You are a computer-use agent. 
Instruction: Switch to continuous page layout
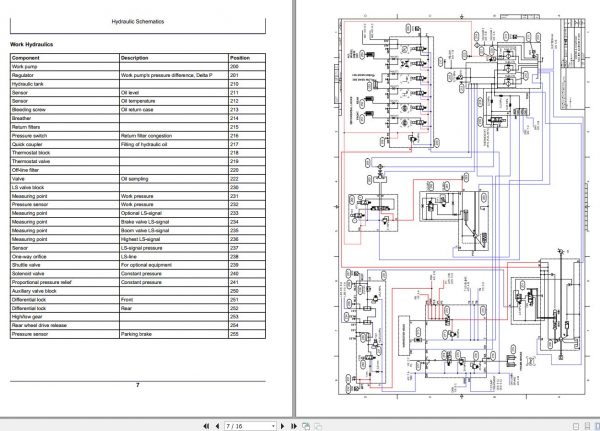[587, 426]
